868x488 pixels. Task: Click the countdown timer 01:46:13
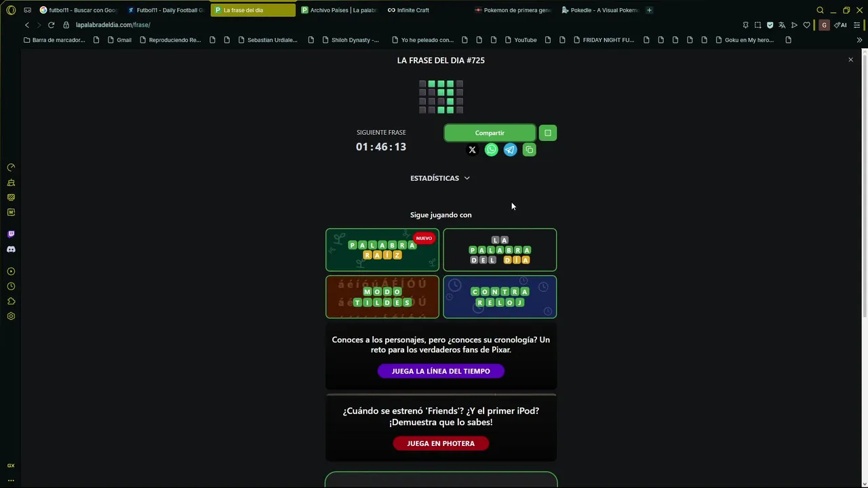[x=381, y=147]
